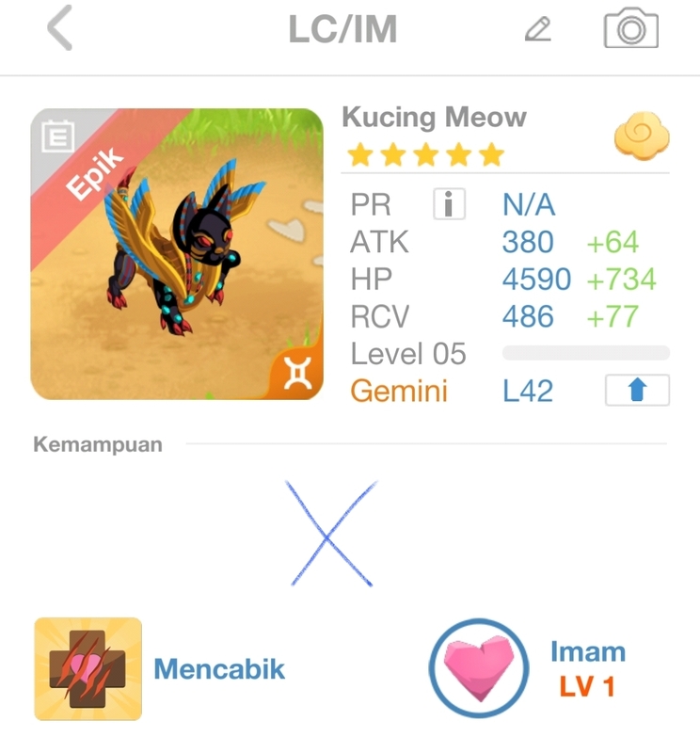
Task: Tap the Mencabik skill name
Action: [219, 668]
